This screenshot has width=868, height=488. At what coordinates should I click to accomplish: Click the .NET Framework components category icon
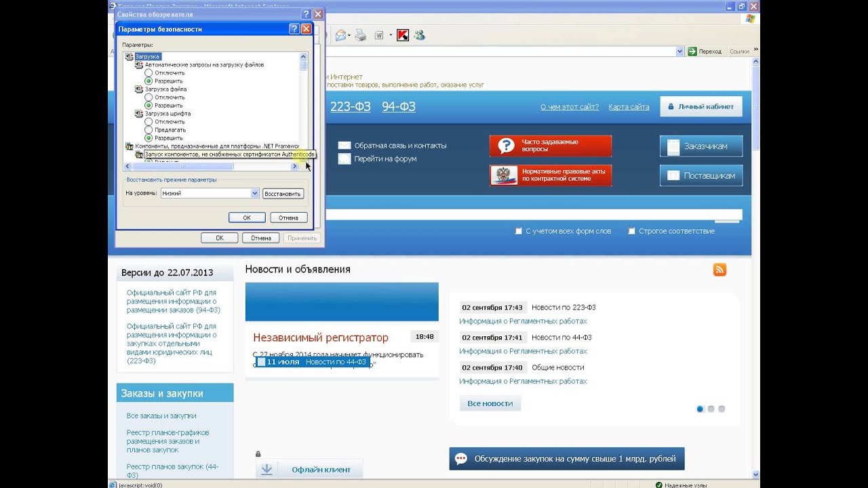(x=130, y=146)
